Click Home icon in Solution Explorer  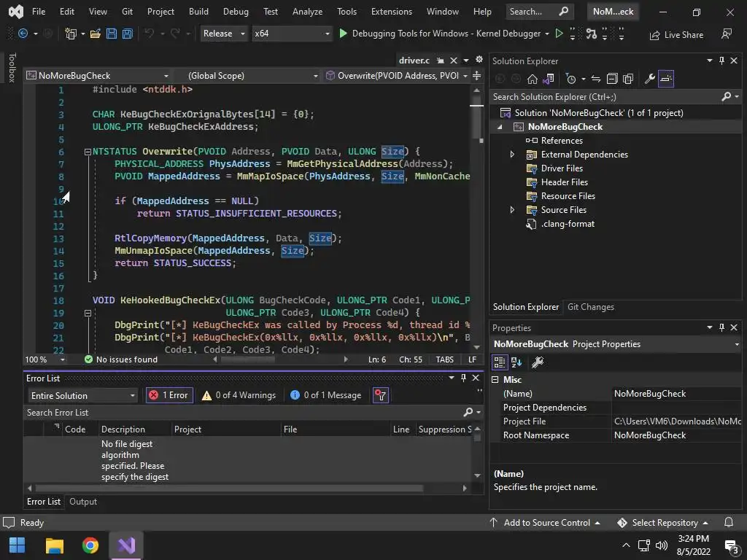[532, 79]
